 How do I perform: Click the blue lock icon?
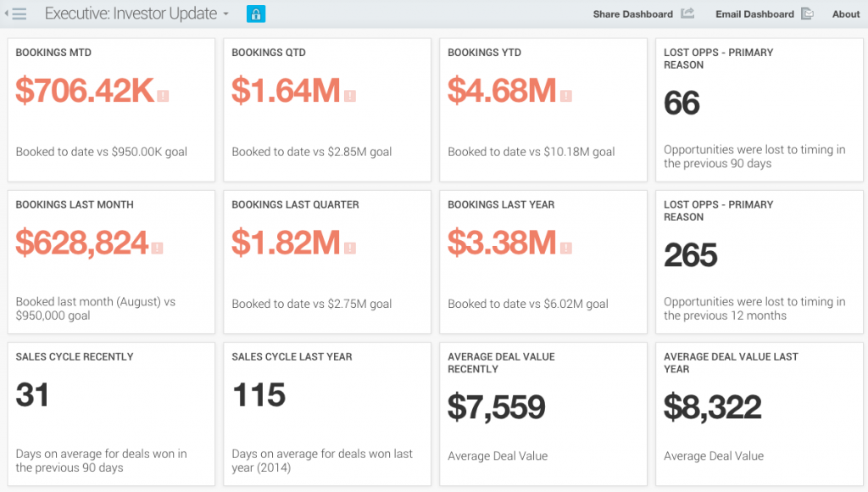(256, 14)
